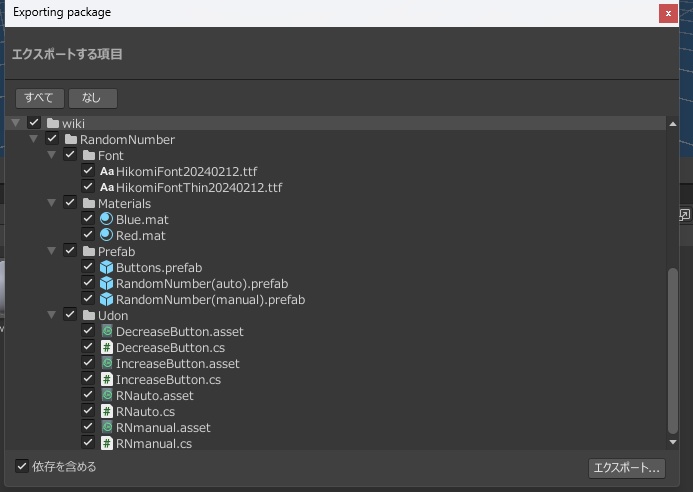Click the list scrollbar up arrow
This screenshot has width=693, height=492.
[673, 124]
